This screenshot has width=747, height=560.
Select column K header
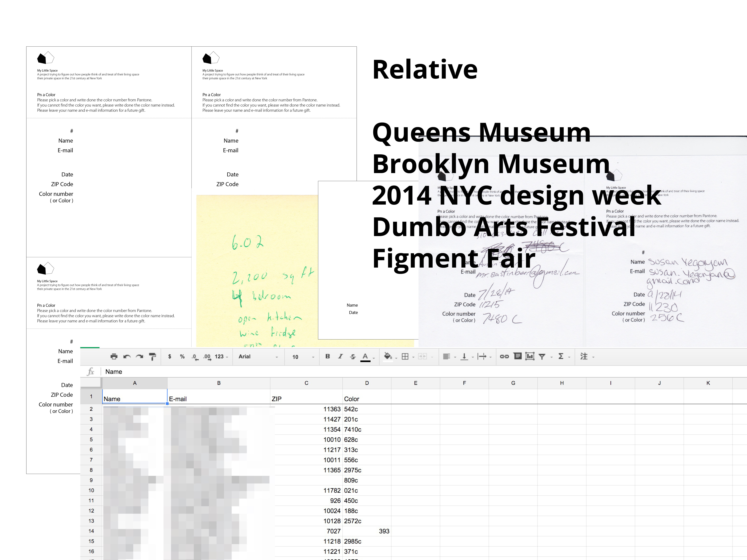[x=708, y=383]
